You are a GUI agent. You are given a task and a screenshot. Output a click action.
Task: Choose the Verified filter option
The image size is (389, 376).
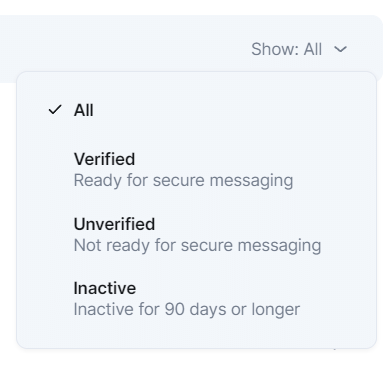197,170
